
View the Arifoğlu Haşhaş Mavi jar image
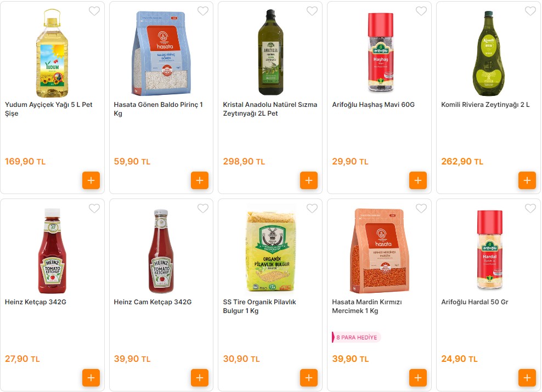click(x=379, y=53)
